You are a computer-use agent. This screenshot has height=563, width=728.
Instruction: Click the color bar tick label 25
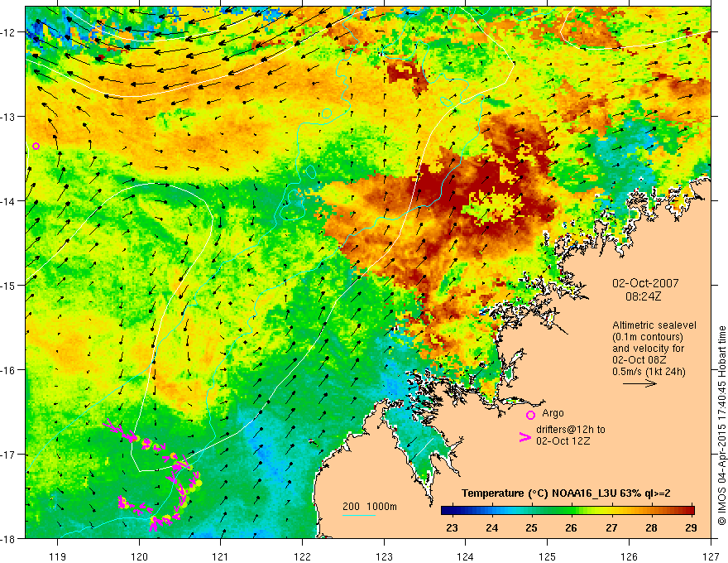point(532,527)
